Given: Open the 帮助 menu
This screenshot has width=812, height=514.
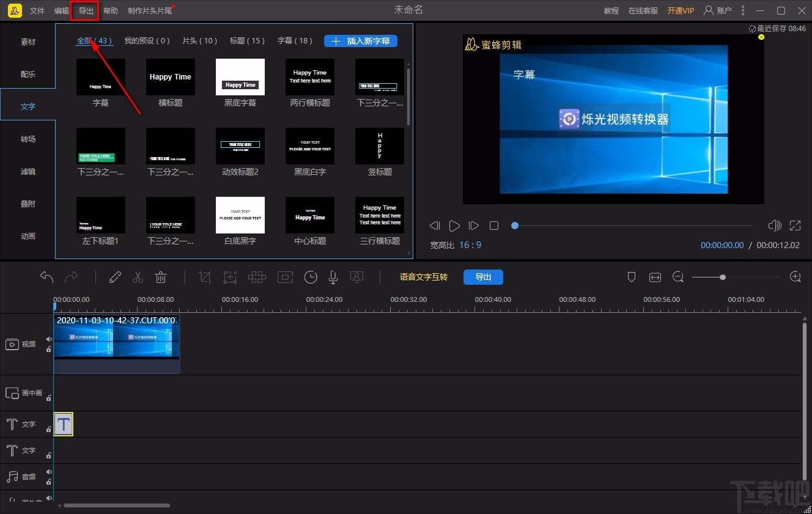Looking at the screenshot, I should pyautogui.click(x=111, y=11).
